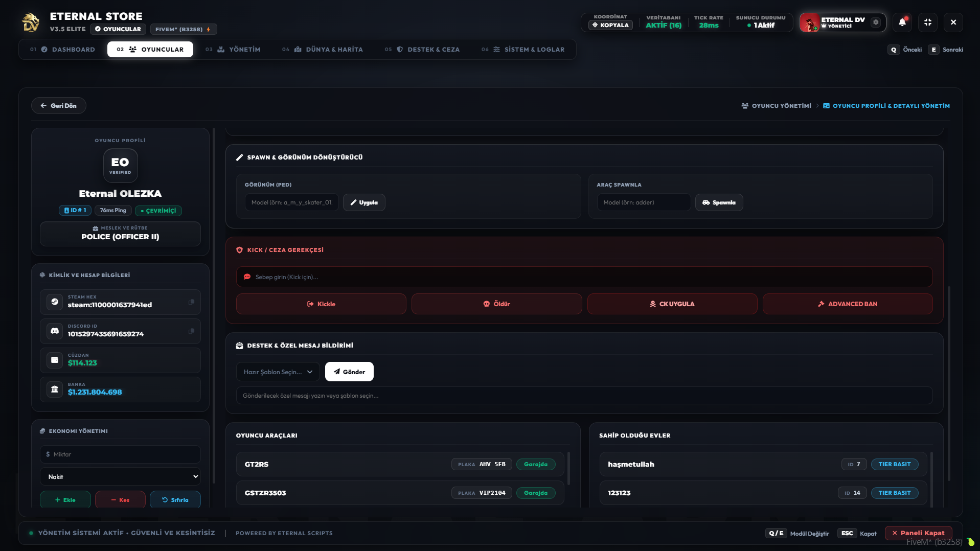
Task: Open the ADVANCED BAN button
Action: pyautogui.click(x=848, y=304)
